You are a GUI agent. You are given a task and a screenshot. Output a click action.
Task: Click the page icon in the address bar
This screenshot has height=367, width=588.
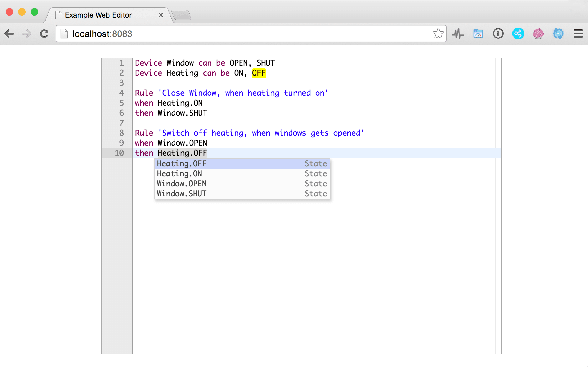tap(64, 33)
